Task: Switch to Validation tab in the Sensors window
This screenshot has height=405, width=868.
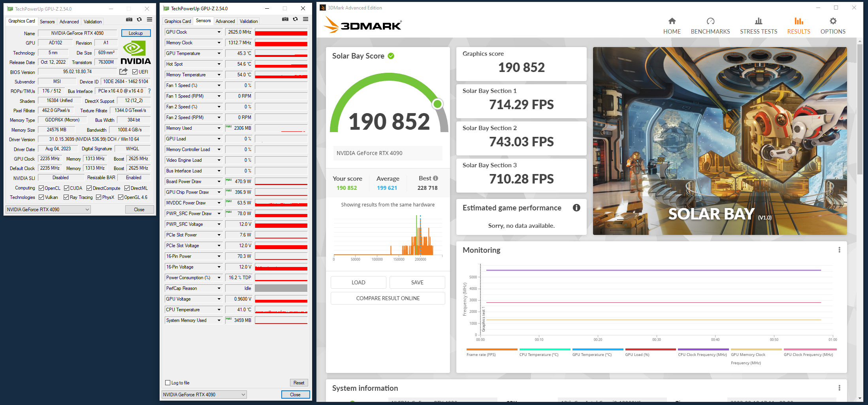Action: tap(249, 21)
